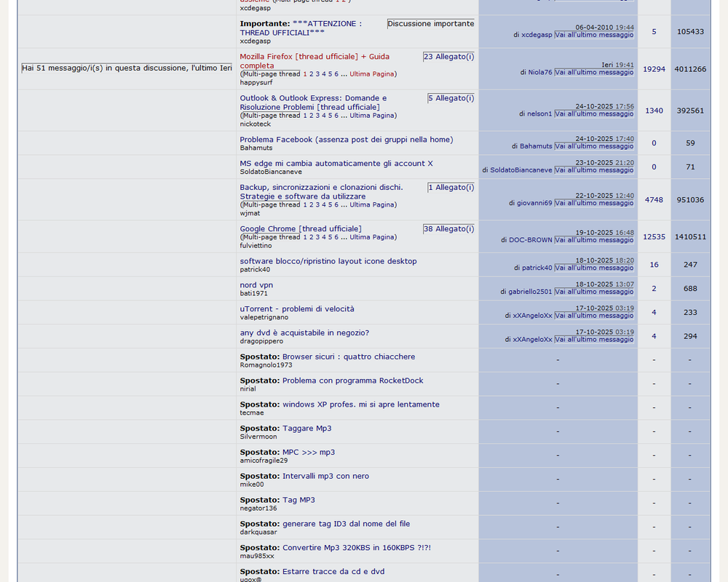Open MS edge mi cambia account X thread
Viewport: 728px width, 582px height.
(x=336, y=164)
